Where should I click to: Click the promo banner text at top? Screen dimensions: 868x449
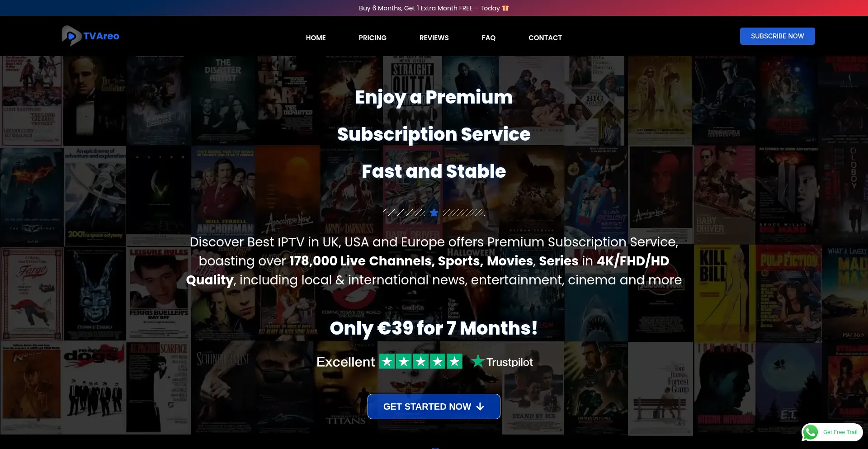(429, 8)
